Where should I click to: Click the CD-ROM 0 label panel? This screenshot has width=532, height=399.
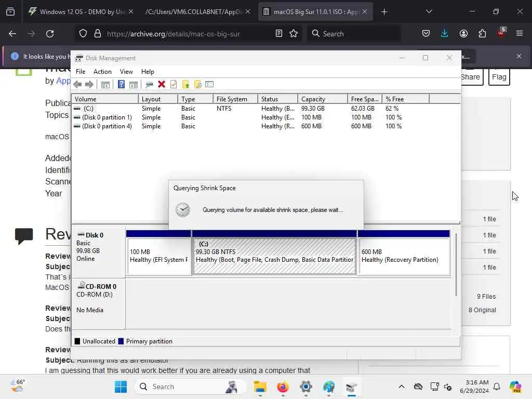tap(98, 303)
